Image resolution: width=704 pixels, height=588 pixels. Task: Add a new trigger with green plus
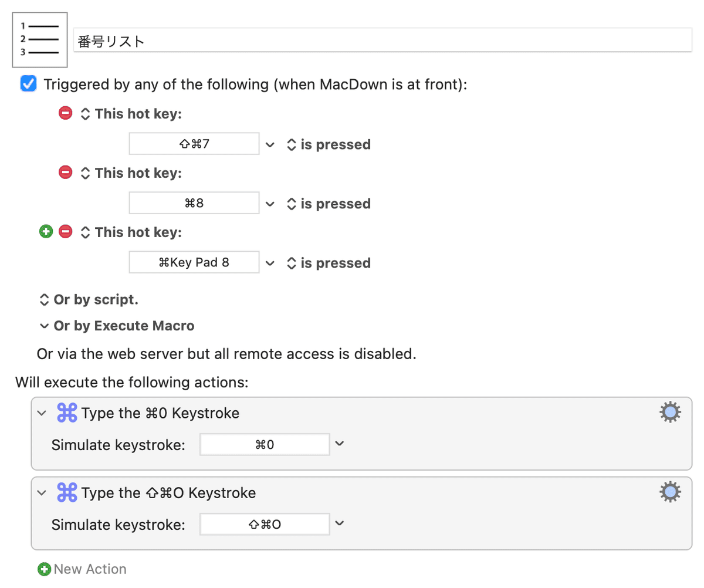(x=46, y=232)
